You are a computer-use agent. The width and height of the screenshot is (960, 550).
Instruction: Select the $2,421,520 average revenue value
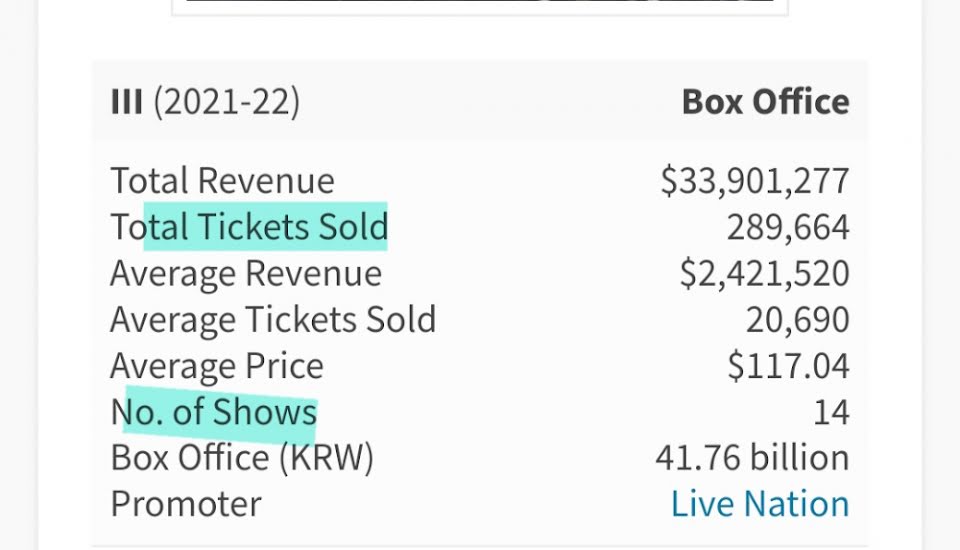(x=764, y=274)
